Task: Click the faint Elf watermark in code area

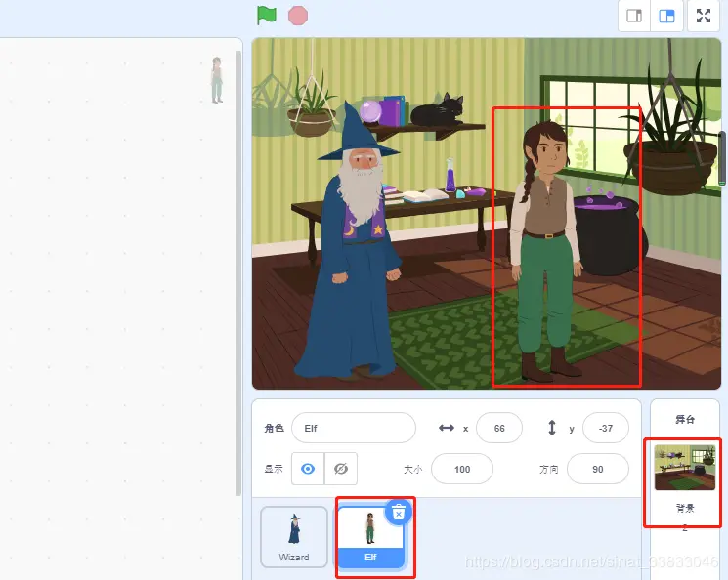Action: [x=217, y=80]
